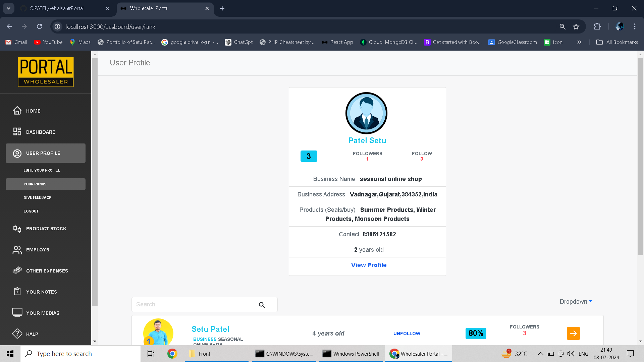Open Dashboard via its grid icon

17,132
